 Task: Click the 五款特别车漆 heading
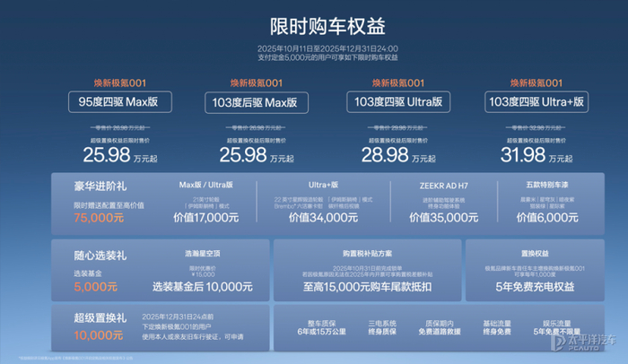click(547, 185)
